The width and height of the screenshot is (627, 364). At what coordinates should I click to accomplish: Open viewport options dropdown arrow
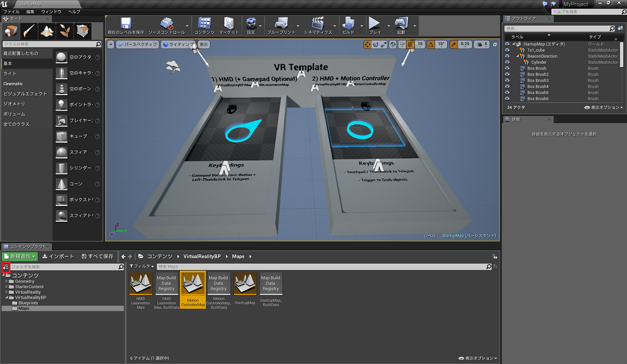pos(111,44)
